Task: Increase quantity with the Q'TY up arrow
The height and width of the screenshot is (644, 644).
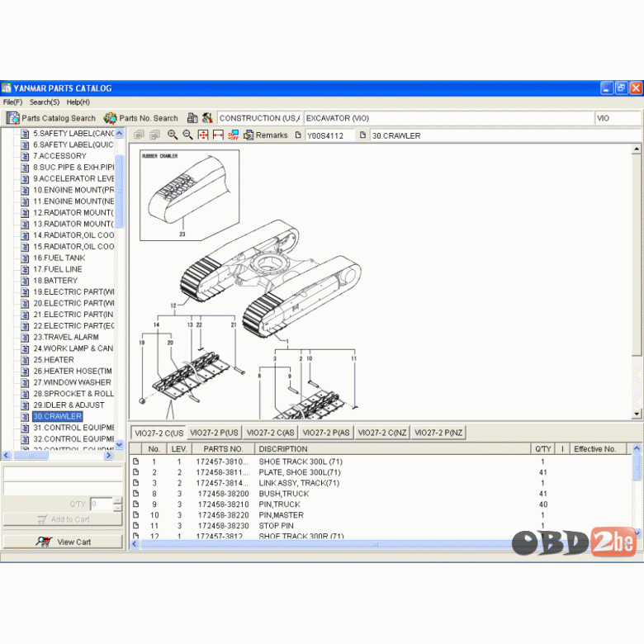Action: coord(117,500)
